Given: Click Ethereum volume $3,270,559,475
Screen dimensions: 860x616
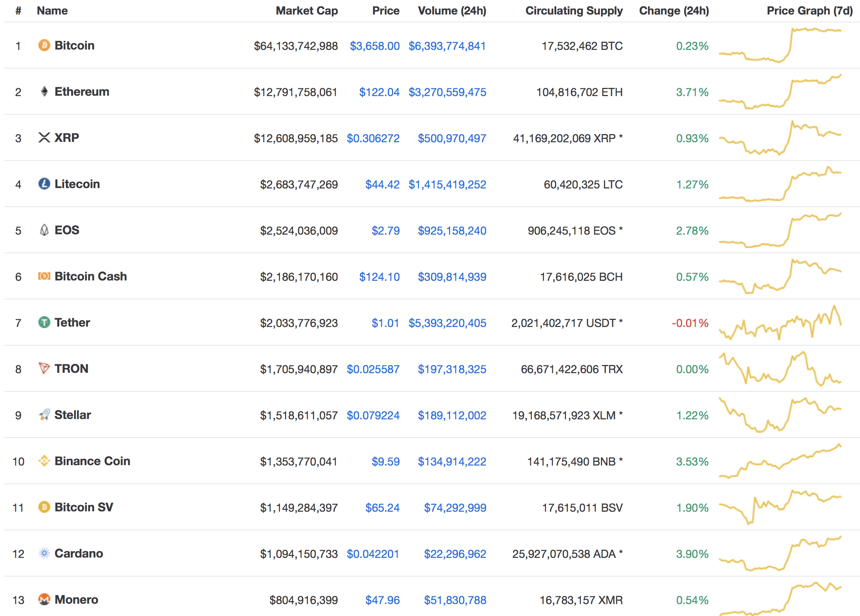Looking at the screenshot, I should (x=447, y=92).
